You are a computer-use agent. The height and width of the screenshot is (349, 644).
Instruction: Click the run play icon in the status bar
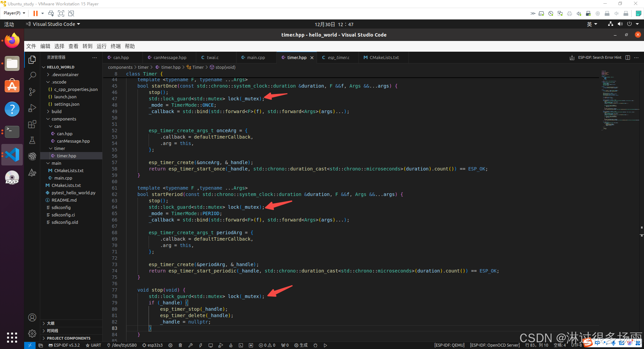point(325,345)
